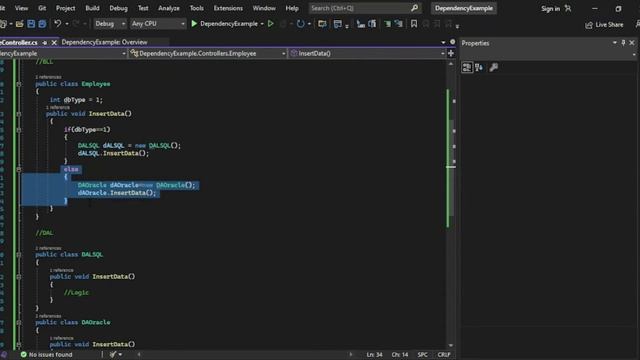The width and height of the screenshot is (640, 360).
Task: Open the project scope navigation dropdown
Action: 63,53
